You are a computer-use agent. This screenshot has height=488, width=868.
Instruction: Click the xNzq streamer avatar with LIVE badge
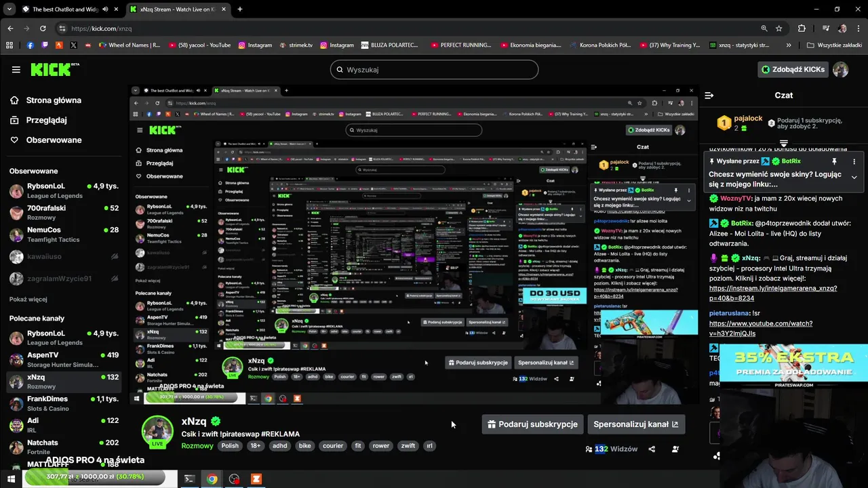pos(157,432)
